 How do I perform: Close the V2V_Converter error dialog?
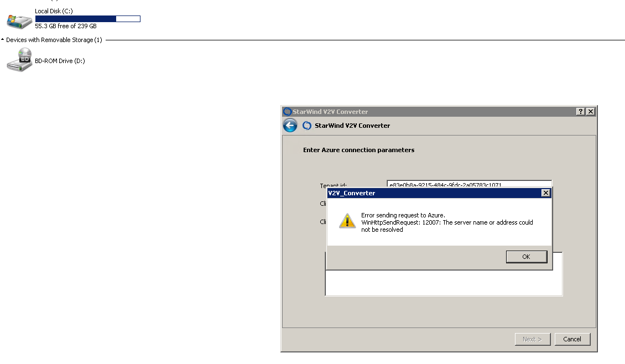click(546, 193)
